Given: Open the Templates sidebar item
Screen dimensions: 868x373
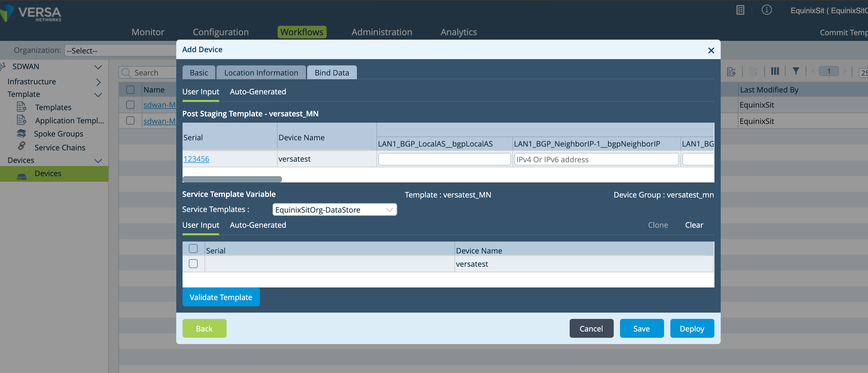Looking at the screenshot, I should pos(53,107).
